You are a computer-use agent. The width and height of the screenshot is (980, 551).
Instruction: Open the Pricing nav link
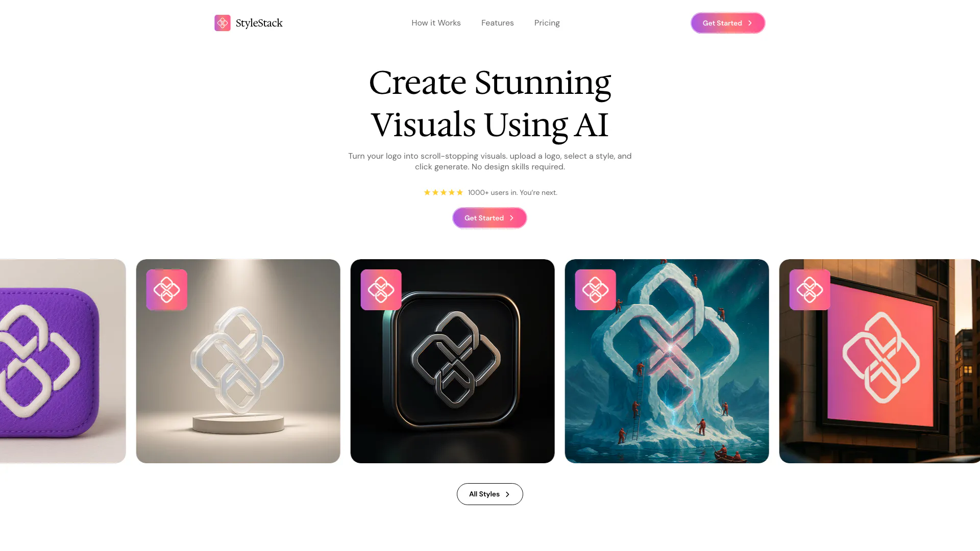[x=547, y=23]
